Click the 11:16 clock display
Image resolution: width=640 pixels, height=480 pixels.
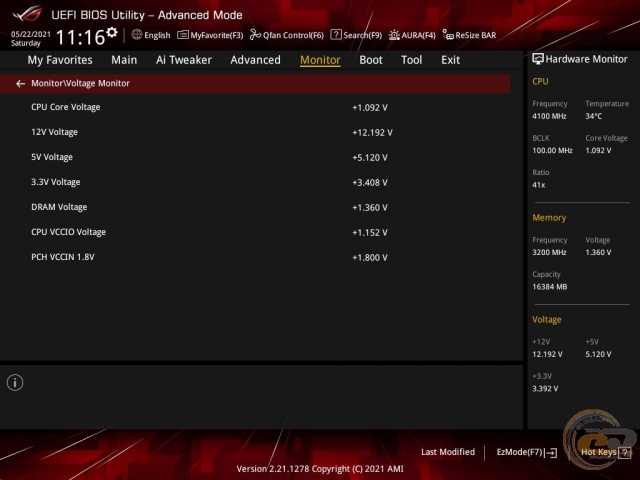pyautogui.click(x=80, y=37)
